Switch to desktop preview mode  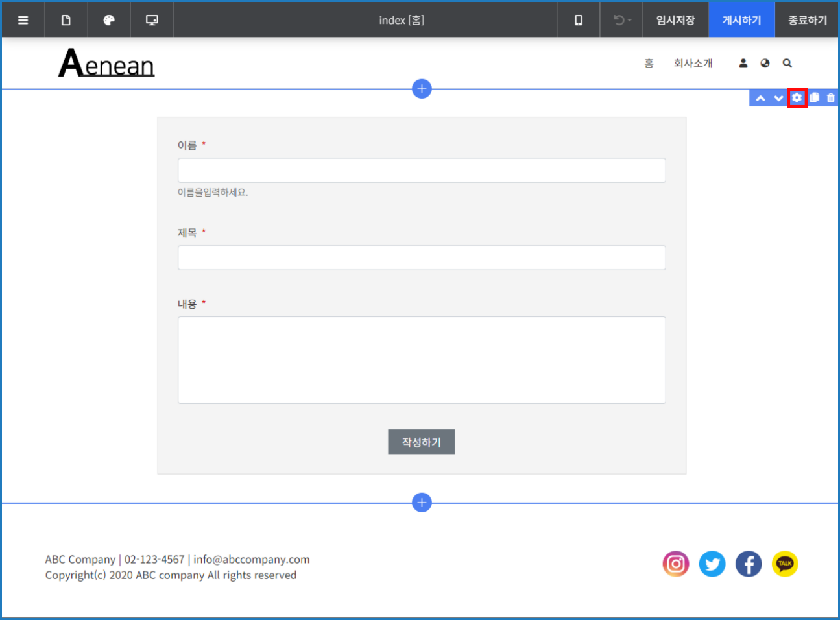[152, 19]
